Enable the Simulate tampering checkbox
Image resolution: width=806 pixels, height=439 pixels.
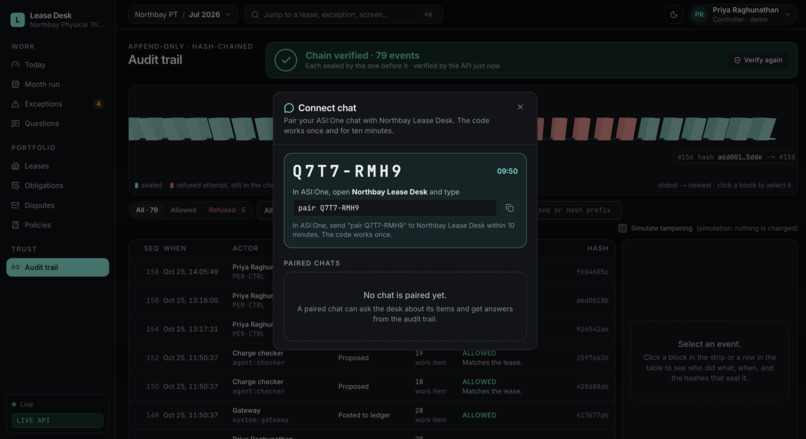coord(622,228)
